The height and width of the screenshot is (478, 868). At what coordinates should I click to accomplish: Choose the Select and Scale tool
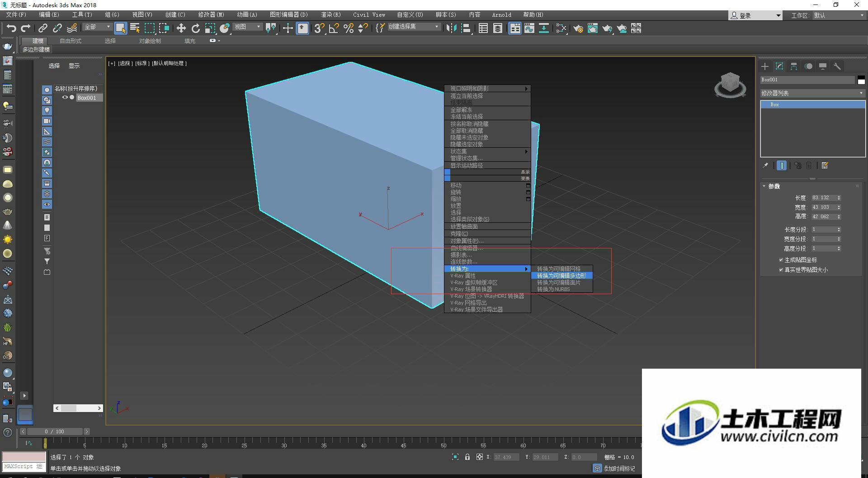coord(210,28)
